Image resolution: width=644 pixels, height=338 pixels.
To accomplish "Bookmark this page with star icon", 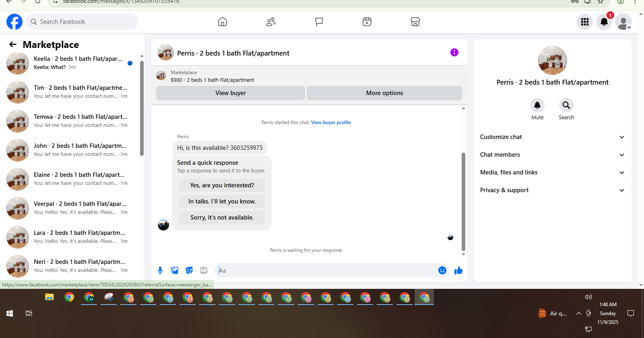I will (601, 2).
